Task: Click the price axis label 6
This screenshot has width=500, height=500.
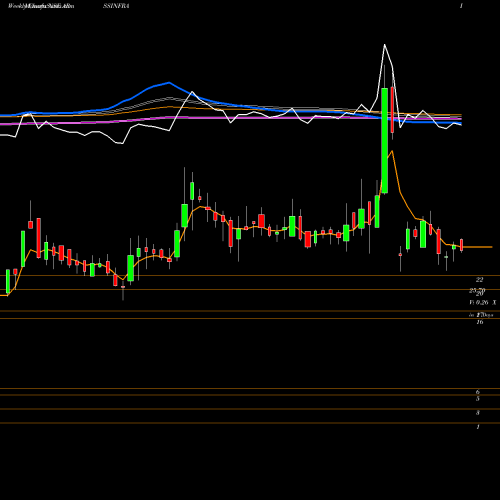Action: 478,392
